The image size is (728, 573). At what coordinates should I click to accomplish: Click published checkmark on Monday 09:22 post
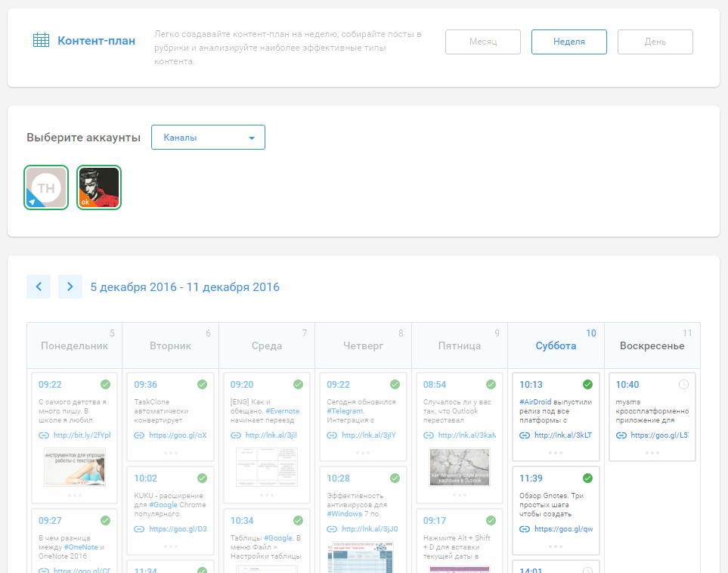[x=105, y=385]
